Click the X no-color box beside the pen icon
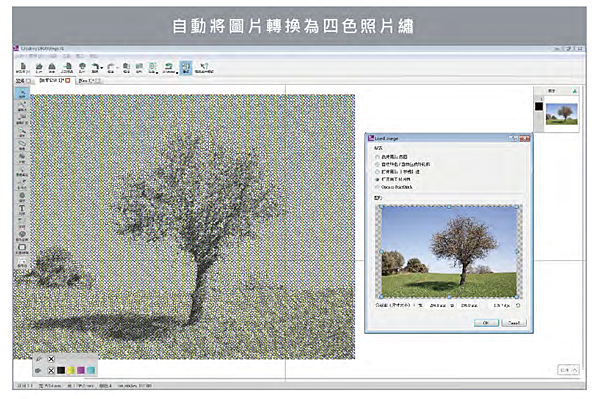Screen dimensions: 600x399 tap(51, 359)
